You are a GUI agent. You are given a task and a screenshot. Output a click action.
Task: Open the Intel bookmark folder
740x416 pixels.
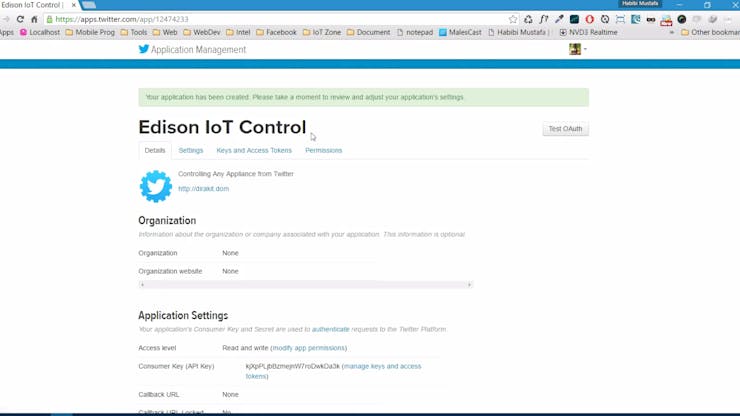pos(238,33)
